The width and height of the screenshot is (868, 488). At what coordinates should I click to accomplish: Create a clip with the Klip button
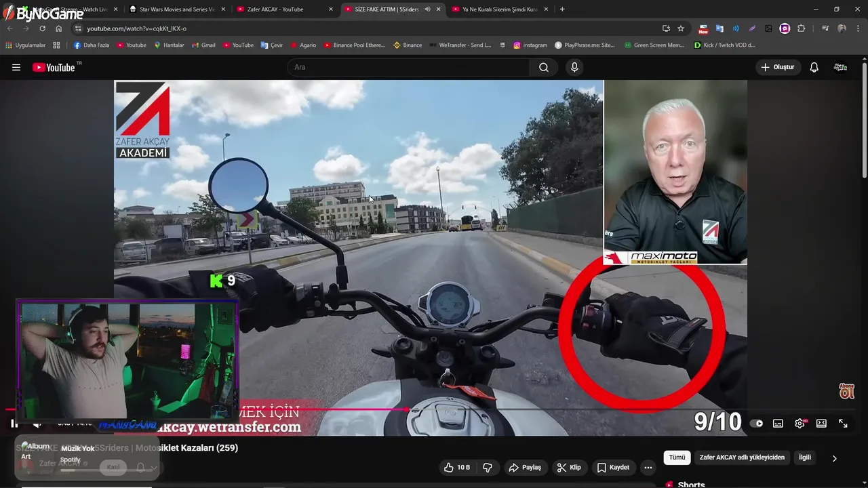[x=569, y=468]
